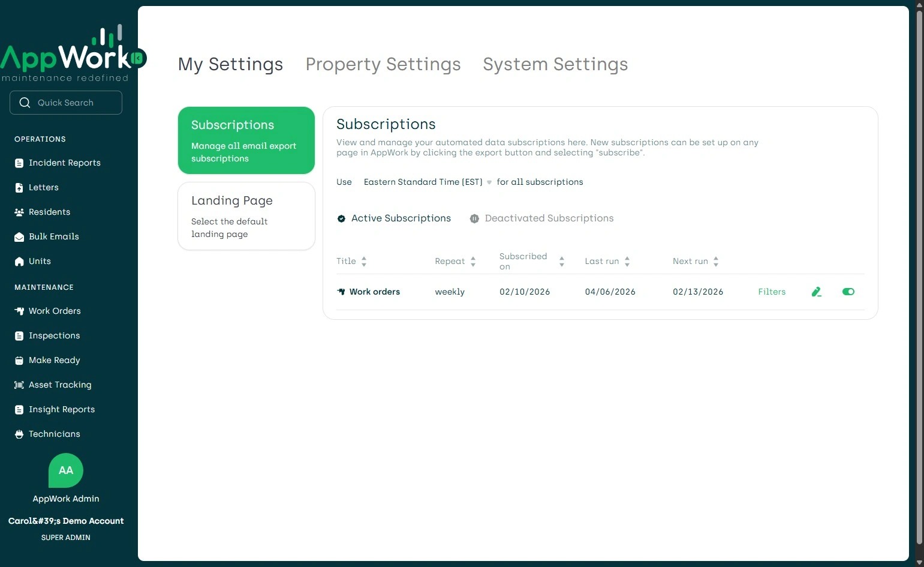Show Active Subscriptions

tap(394, 218)
